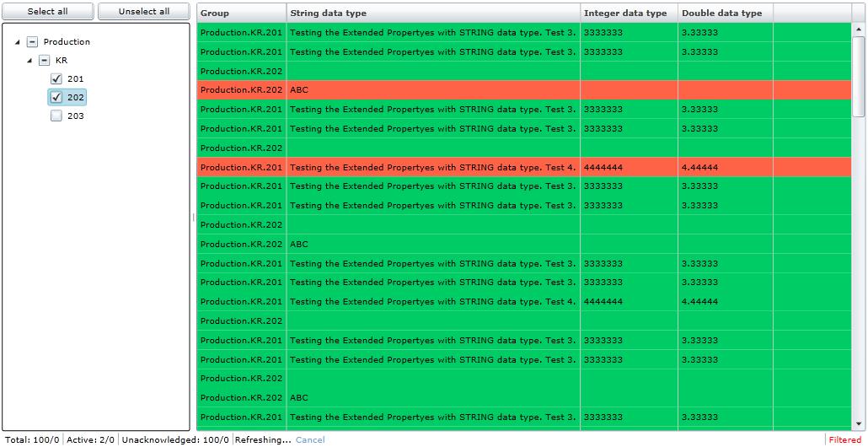Uncheck the 202 checkbox

click(x=56, y=98)
